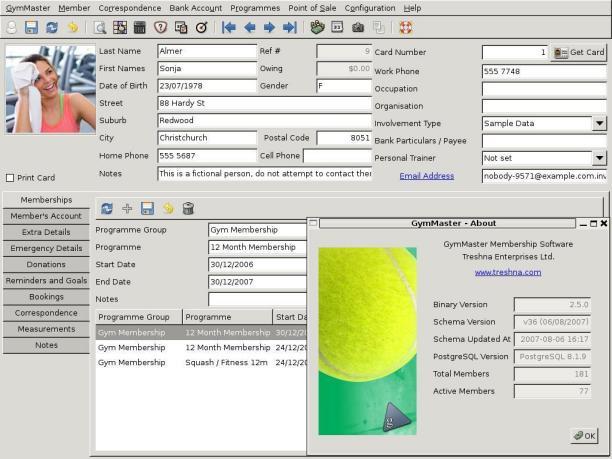Open the Bank Account menu
Screen dimensions: 612x459
pyautogui.click(x=196, y=8)
